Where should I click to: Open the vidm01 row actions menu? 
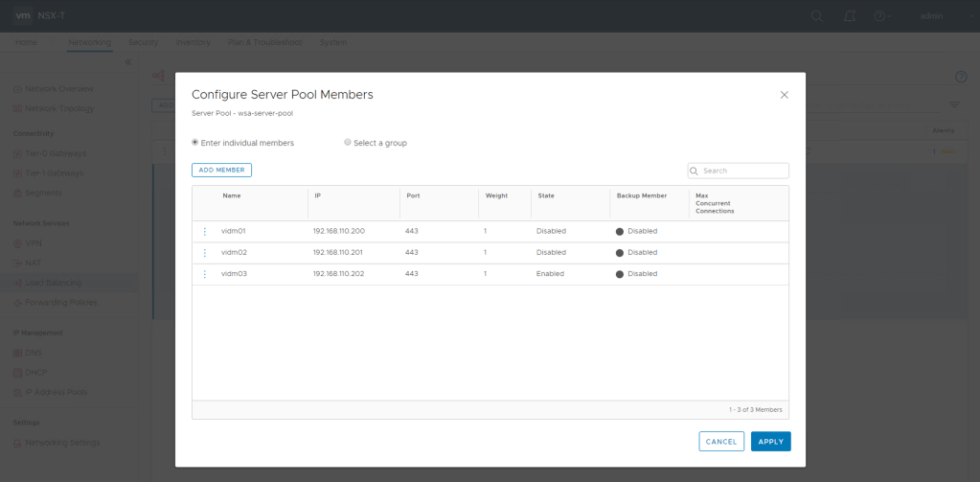pyautogui.click(x=204, y=231)
